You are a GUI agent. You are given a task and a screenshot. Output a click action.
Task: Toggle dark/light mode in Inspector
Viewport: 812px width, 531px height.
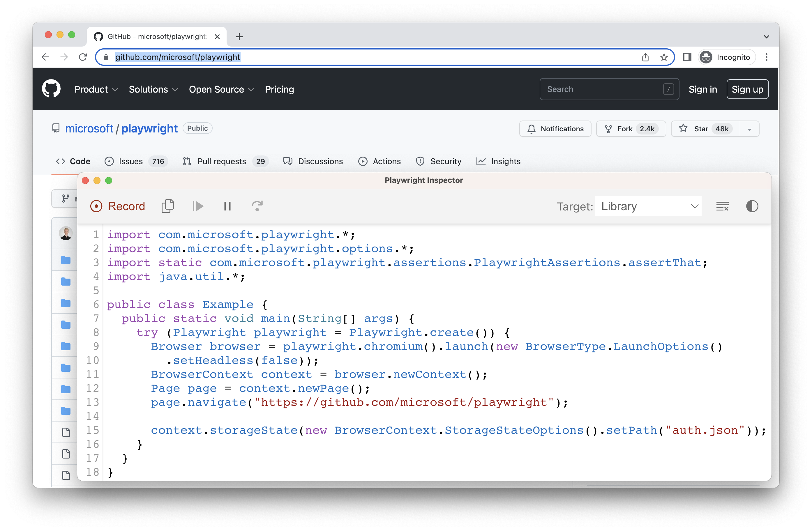[x=752, y=206]
